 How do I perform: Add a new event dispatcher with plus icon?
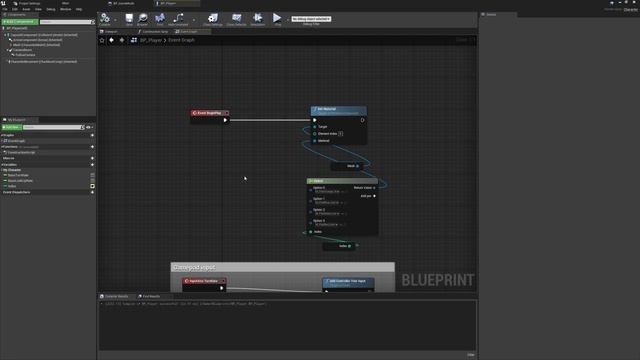pyautogui.click(x=92, y=192)
